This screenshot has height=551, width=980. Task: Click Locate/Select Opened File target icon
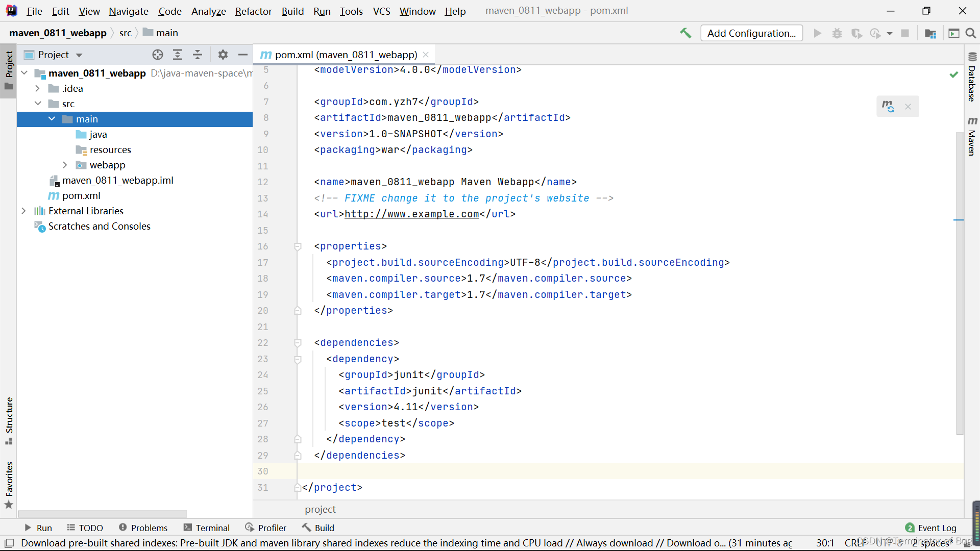pos(158,55)
